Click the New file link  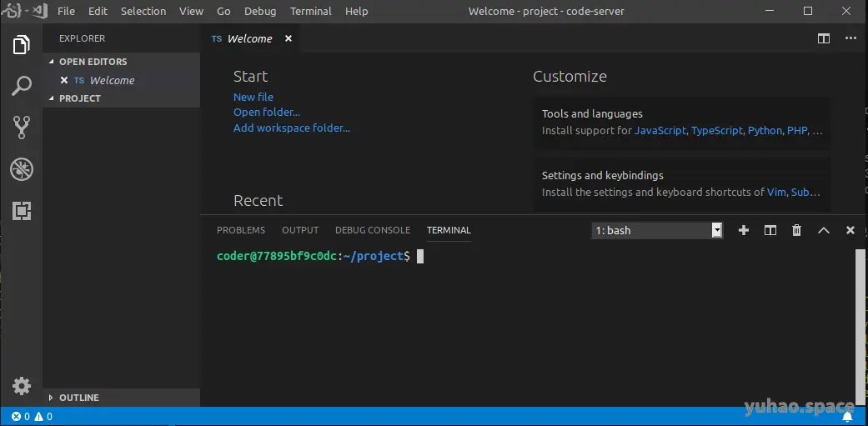253,98
